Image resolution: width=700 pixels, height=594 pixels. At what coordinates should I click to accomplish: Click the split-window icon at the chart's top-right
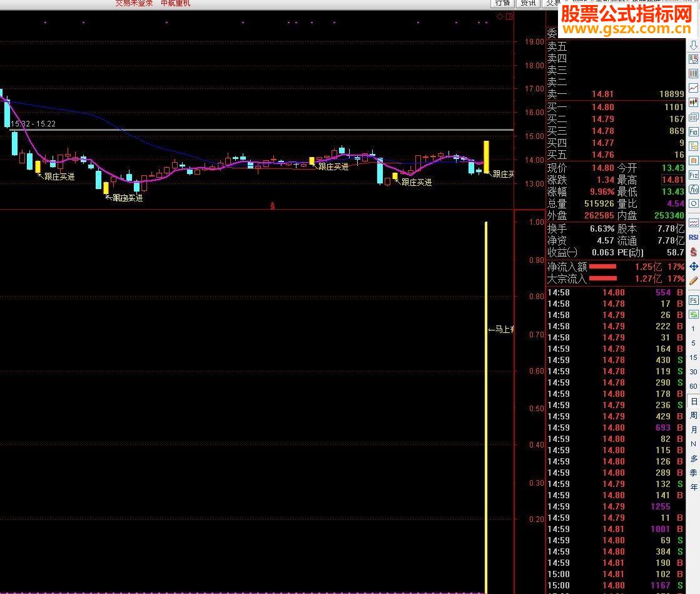coord(509,16)
